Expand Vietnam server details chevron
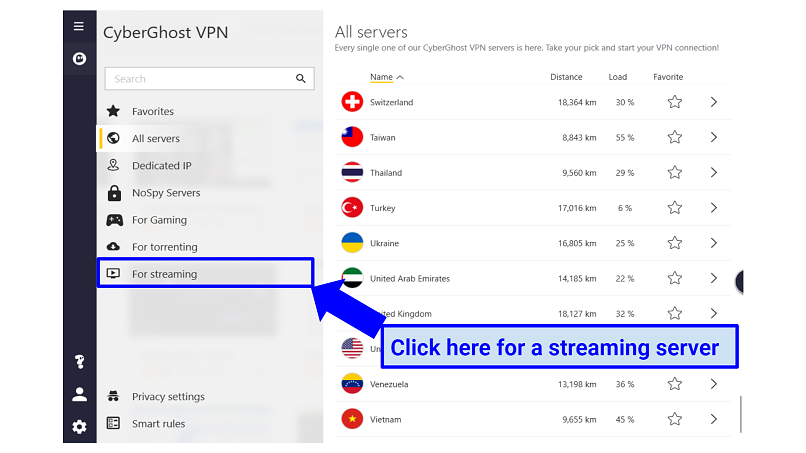 point(713,419)
